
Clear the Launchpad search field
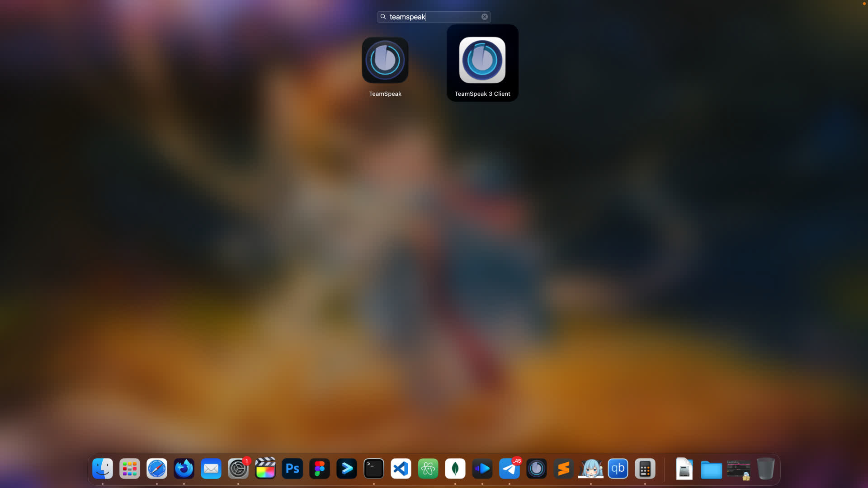point(485,17)
